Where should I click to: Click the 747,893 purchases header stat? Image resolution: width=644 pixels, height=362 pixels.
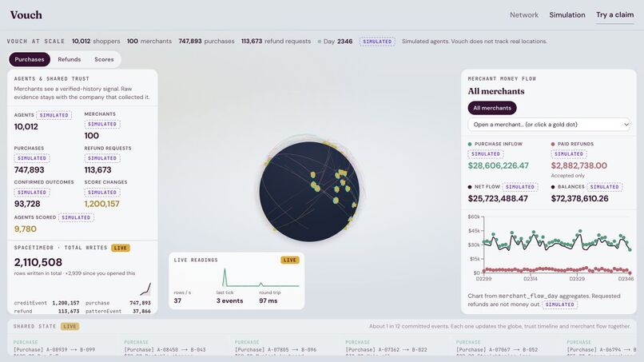click(206, 41)
